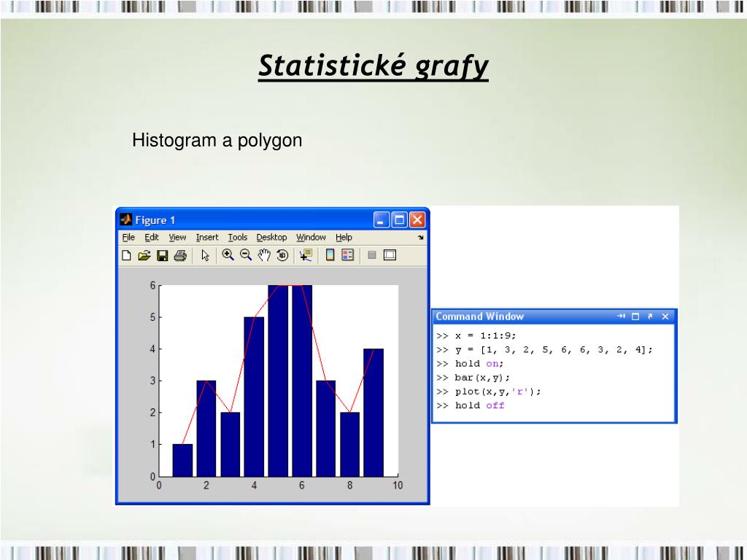
Task: Close the Figure 1 window
Action: 417,219
